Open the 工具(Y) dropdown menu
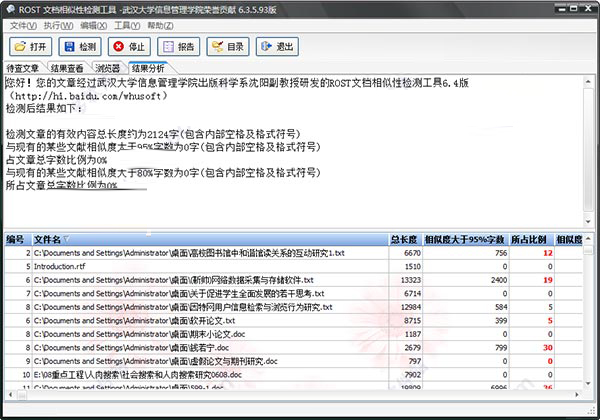Image resolution: width=600 pixels, height=420 pixels. coord(127,24)
